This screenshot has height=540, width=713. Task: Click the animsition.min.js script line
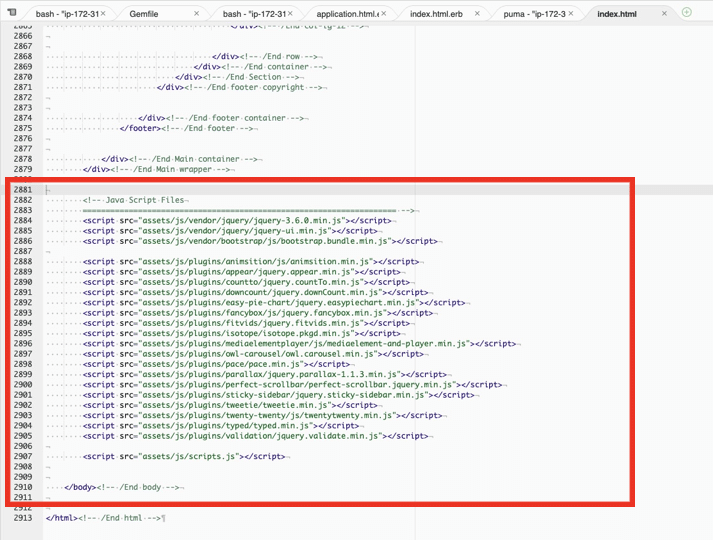[251, 261]
